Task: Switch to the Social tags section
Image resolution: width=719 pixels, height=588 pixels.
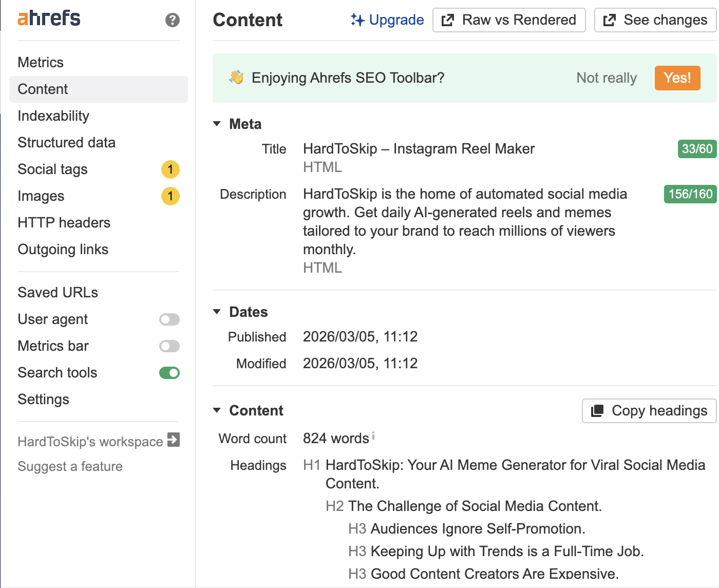Action: click(x=52, y=169)
